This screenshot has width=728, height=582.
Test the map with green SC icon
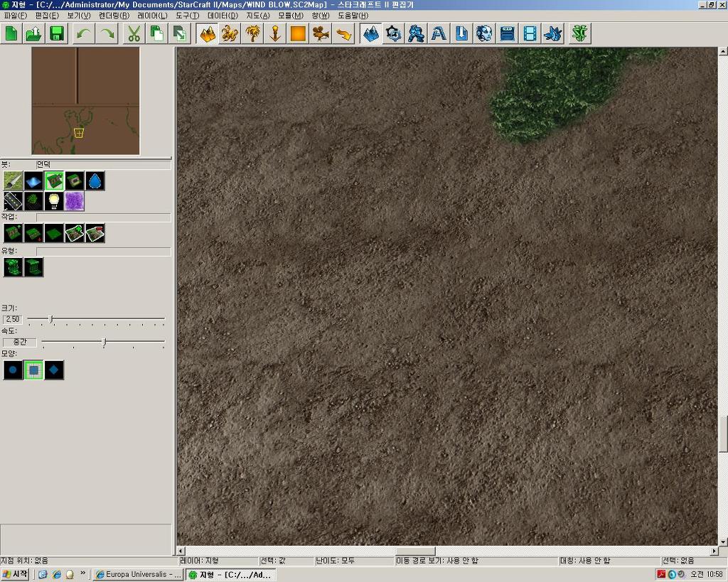(580, 34)
